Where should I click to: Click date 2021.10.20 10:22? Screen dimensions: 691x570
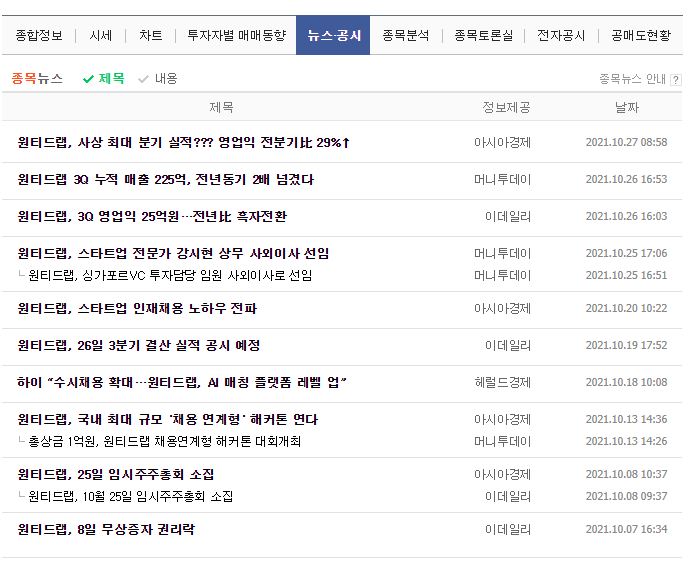626,308
